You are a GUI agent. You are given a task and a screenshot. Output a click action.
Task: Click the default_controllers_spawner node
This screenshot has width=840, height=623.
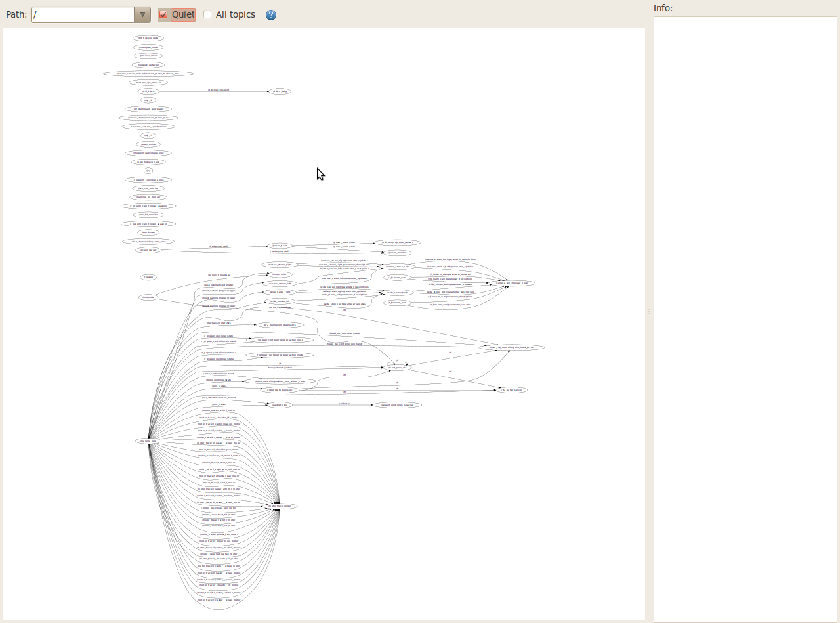pyautogui.click(x=396, y=405)
